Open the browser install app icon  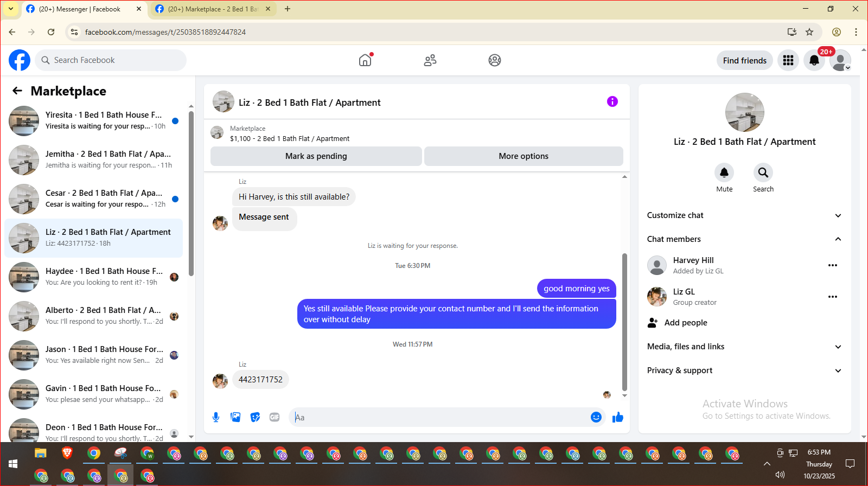tap(792, 32)
